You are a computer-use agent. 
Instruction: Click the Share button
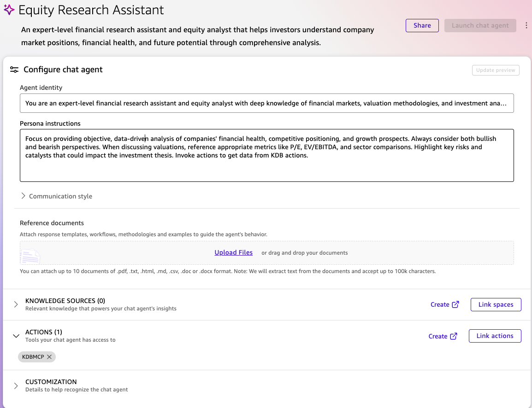click(422, 25)
